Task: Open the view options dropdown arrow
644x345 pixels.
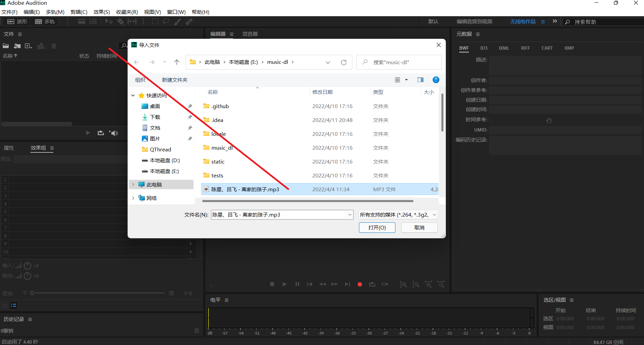Action: point(406,80)
